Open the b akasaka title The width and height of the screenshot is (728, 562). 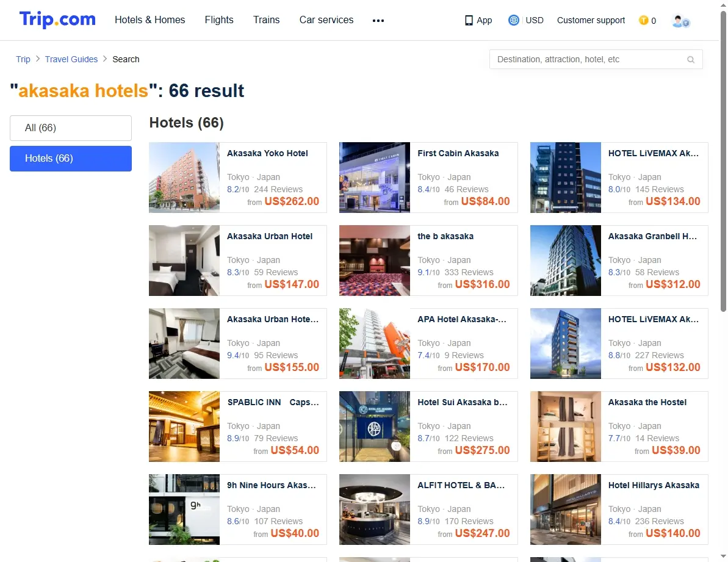[x=445, y=237]
